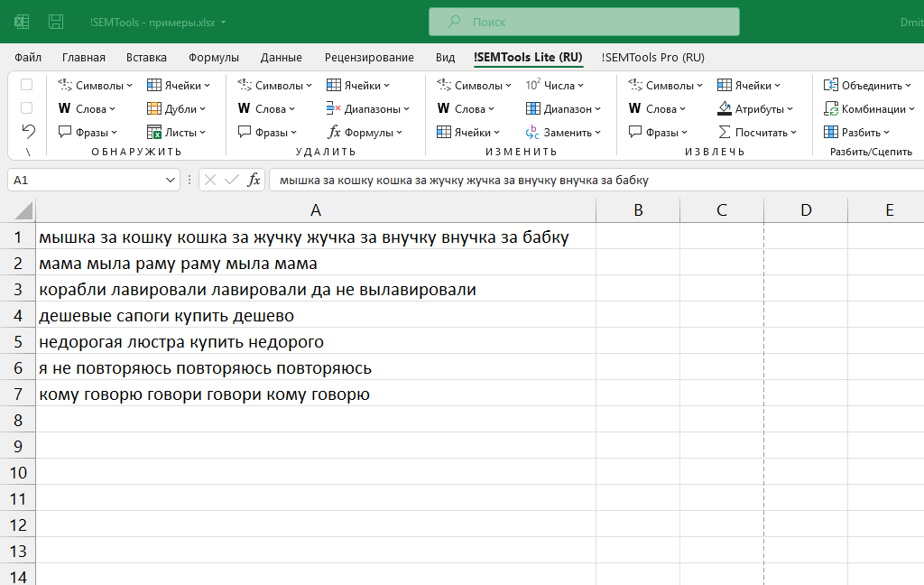The height and width of the screenshot is (585, 924).
Task: Click the Select All corner triangle
Action: 23,210
